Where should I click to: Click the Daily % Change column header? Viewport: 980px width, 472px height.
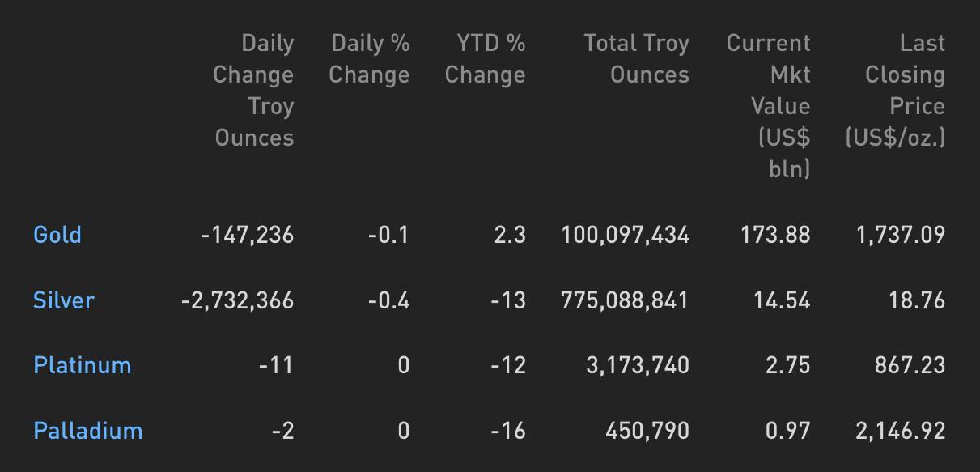(370, 58)
